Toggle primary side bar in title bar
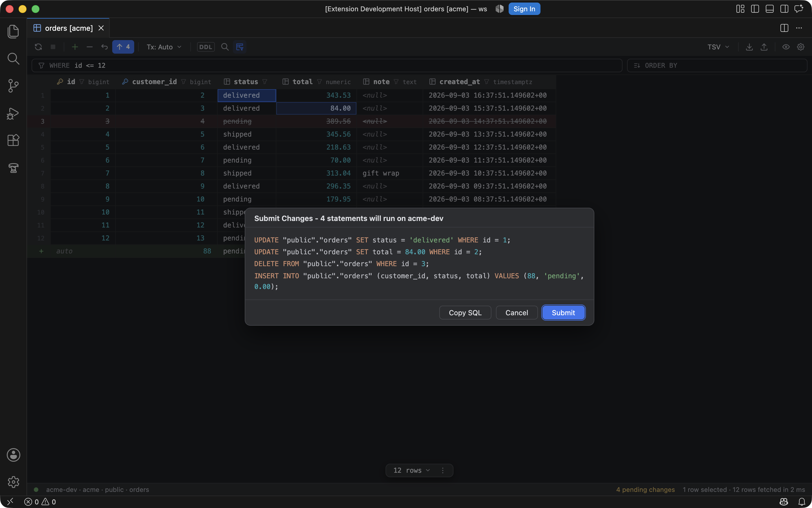 click(x=755, y=9)
